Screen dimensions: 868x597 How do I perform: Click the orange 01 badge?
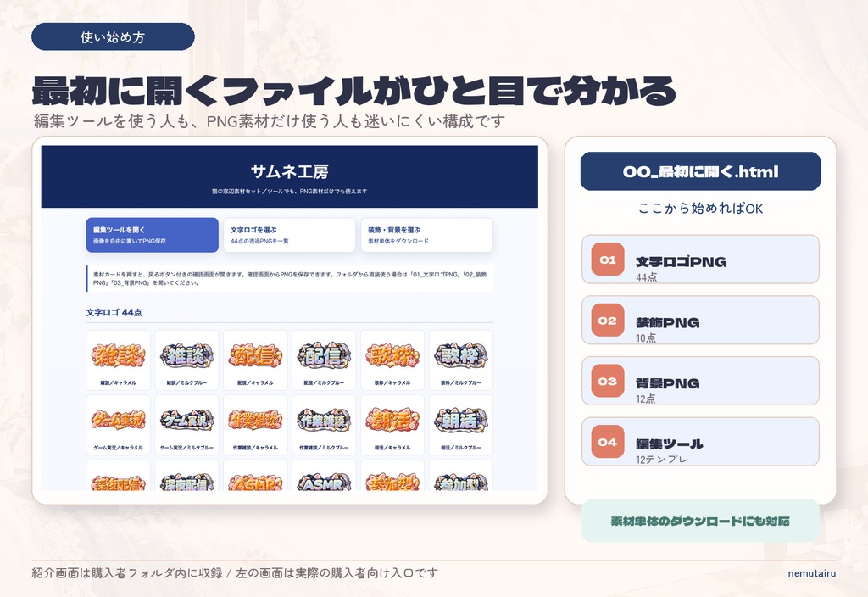pos(608,259)
